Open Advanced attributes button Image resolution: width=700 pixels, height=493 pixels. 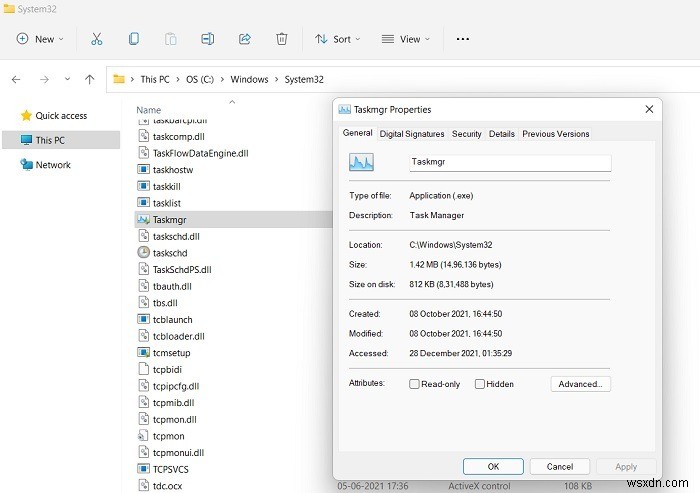[580, 384]
